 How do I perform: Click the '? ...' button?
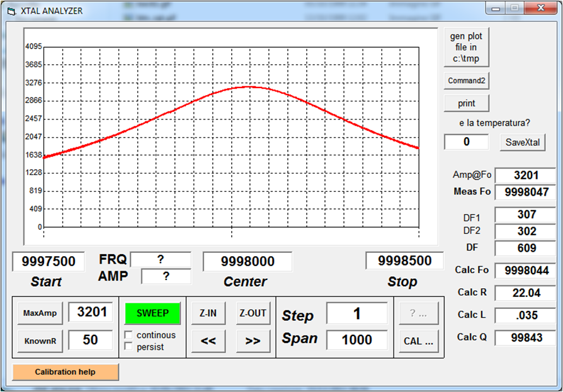[419, 313]
